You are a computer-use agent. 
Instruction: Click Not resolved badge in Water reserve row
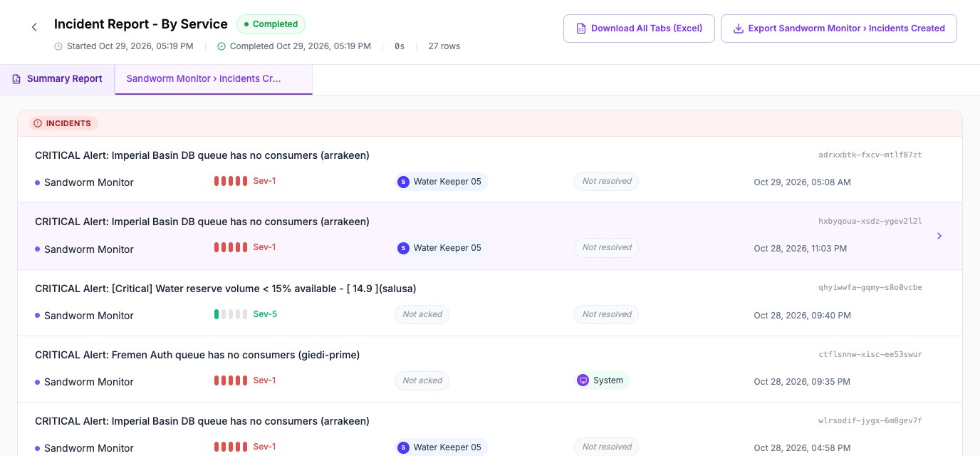click(x=607, y=314)
